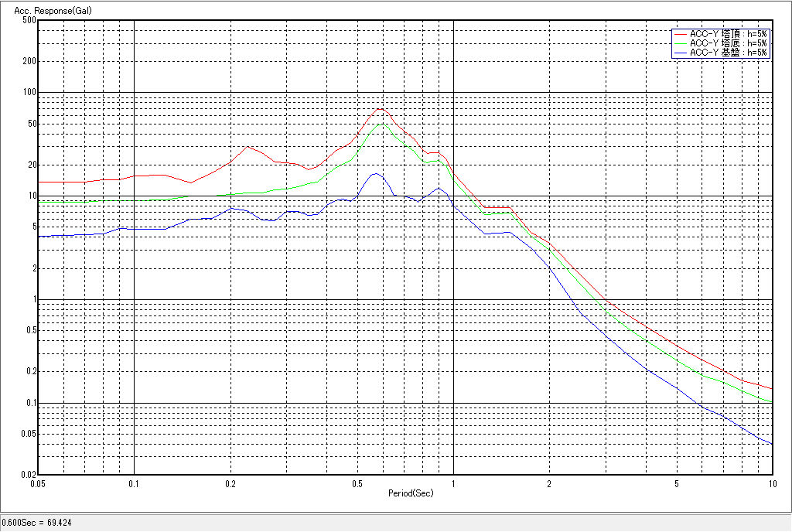Click the red curve peak near 0.6 sec
Viewport: 792px width, 532px height.
pyautogui.click(x=381, y=108)
